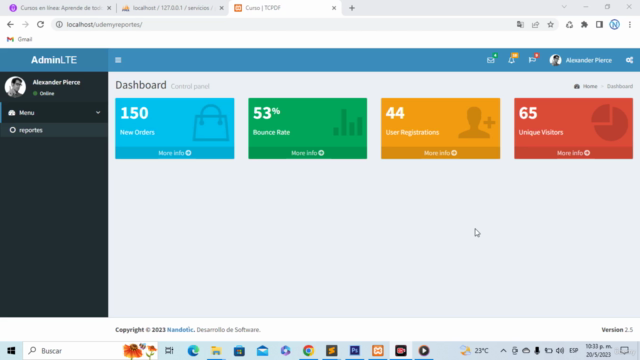This screenshot has height=360, width=640.
Task: Open the Nandotic footer link
Action: click(x=180, y=329)
